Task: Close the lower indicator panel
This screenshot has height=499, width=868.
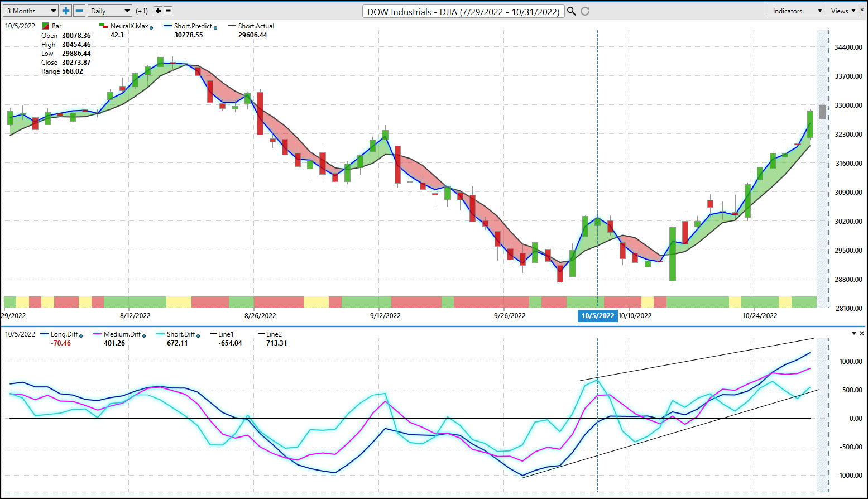Action: (862, 333)
